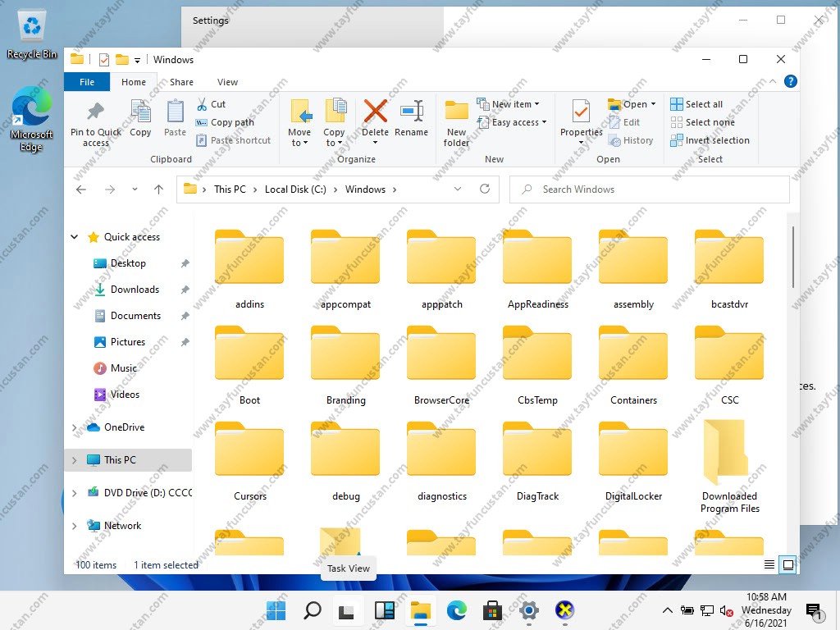Open Microsoft Store on the taskbar
Viewport: 840px width, 630px height.
point(492,610)
